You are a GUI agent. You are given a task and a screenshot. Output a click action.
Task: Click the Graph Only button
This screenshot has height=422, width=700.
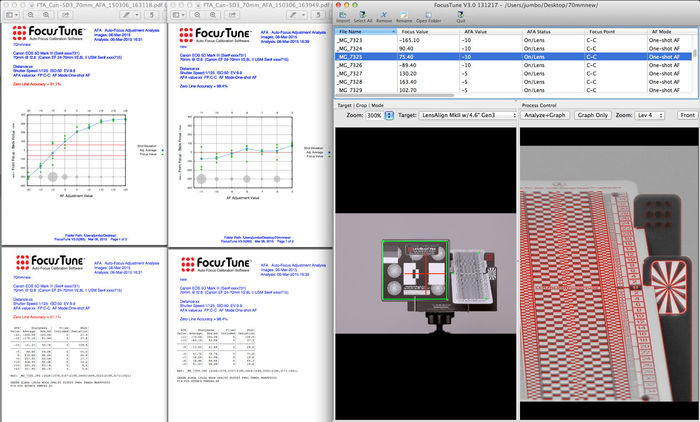click(593, 115)
